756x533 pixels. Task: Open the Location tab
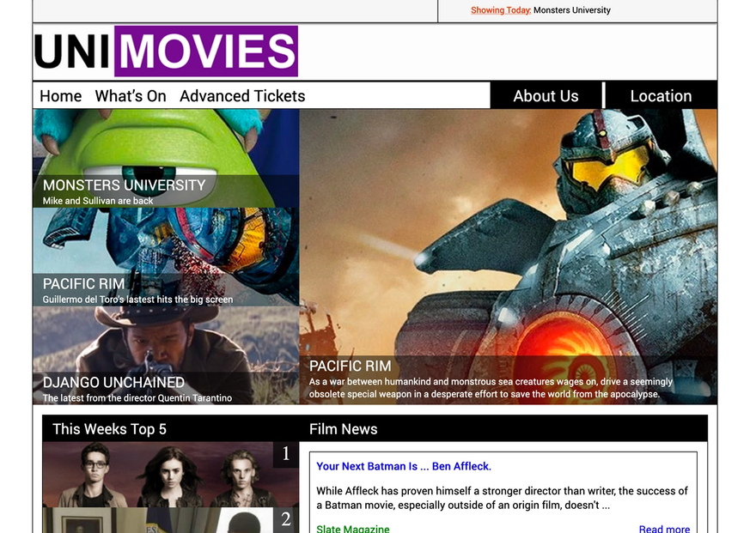click(661, 96)
